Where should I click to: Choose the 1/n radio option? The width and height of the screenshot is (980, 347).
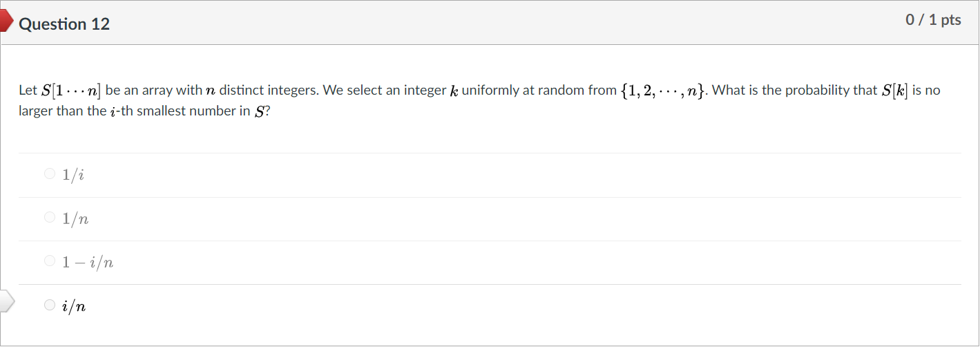[x=49, y=218]
